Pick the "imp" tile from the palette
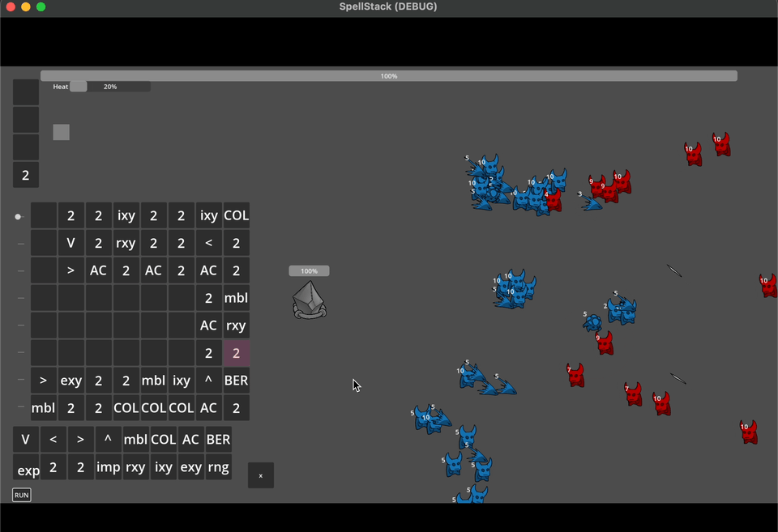 pyautogui.click(x=108, y=467)
